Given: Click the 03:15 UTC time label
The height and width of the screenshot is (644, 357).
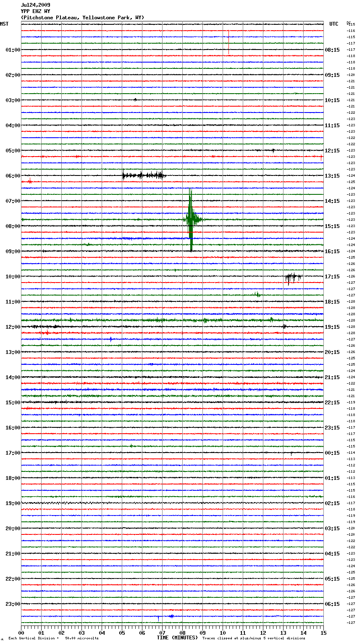Looking at the screenshot, I should pos(332,529).
